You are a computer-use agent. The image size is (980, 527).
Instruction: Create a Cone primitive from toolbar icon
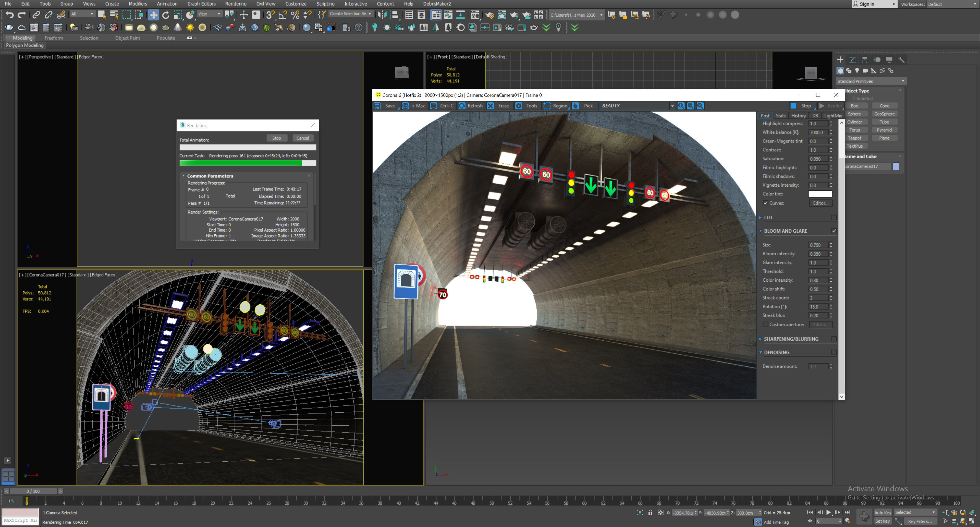178,27
